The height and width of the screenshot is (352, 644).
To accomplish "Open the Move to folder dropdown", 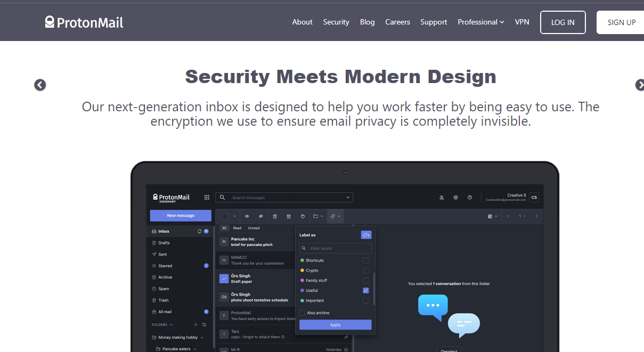I will coord(318,216).
